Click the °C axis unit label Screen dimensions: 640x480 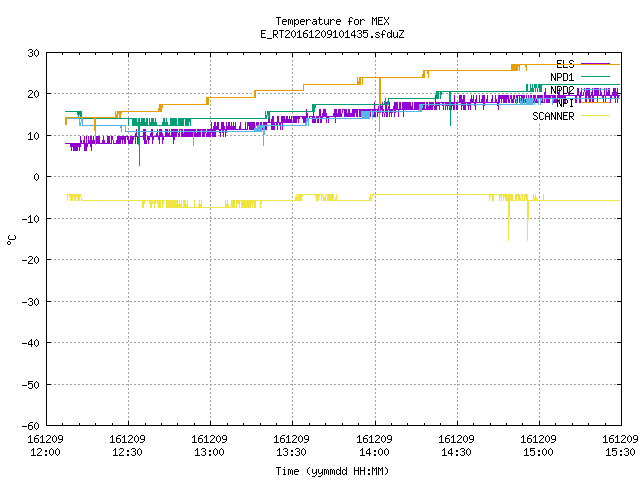point(11,240)
